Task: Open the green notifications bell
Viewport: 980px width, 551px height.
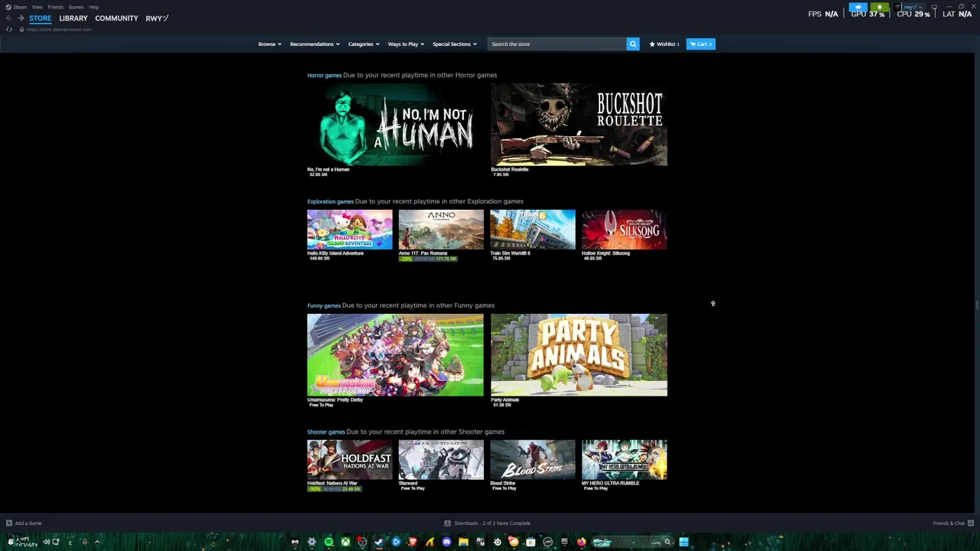Action: (880, 7)
